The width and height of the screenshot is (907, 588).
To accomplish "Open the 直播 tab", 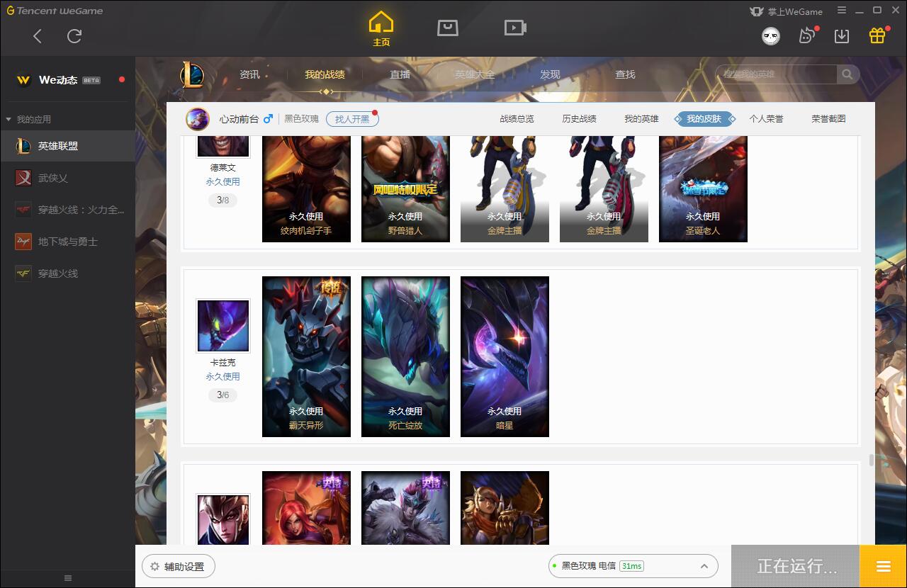I will pyautogui.click(x=400, y=74).
